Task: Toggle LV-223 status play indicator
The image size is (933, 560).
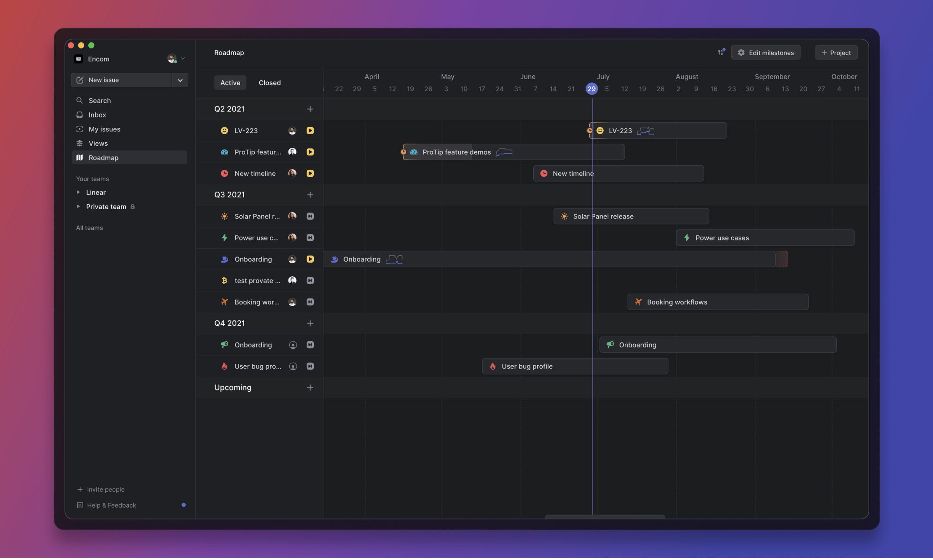Action: [310, 131]
